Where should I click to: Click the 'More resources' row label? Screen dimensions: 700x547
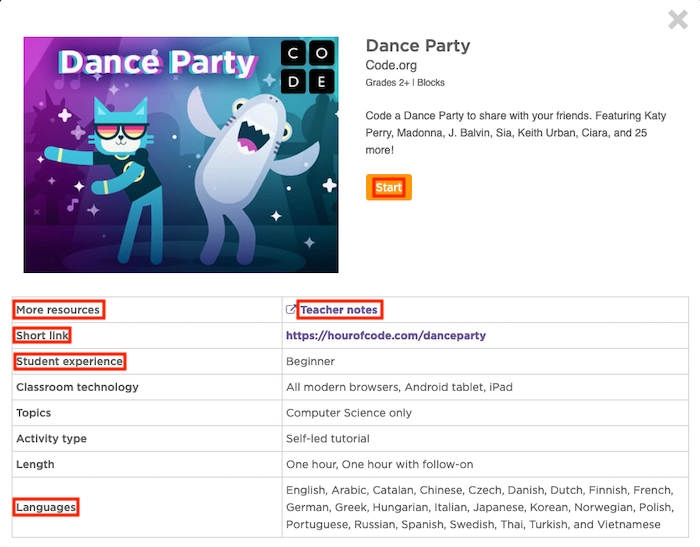pos(58,309)
